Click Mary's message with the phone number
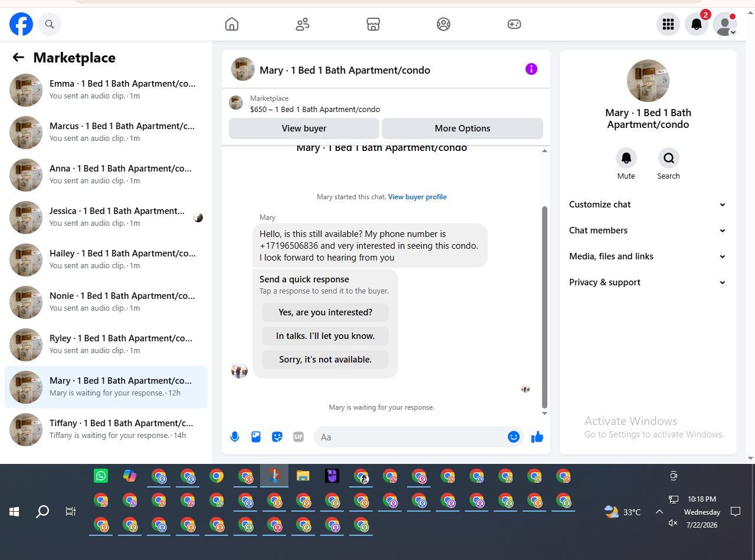Image resolution: width=755 pixels, height=560 pixels. point(370,246)
